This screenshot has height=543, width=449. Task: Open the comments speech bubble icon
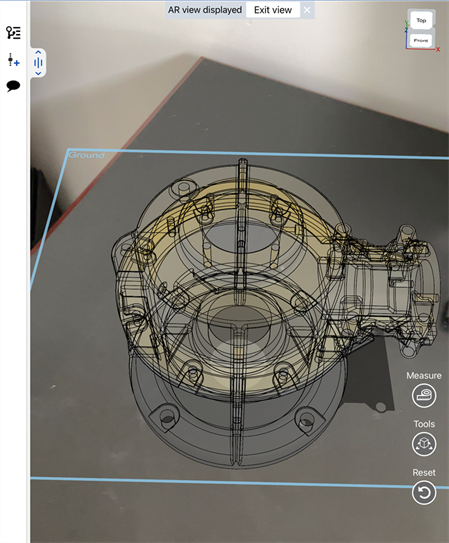point(14,86)
